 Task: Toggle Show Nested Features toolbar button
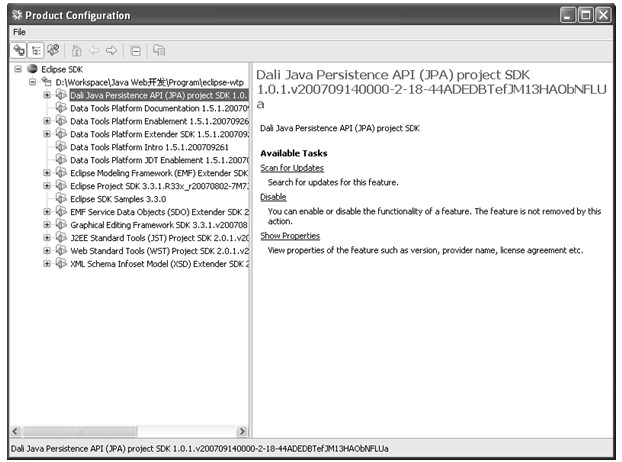tap(36, 50)
